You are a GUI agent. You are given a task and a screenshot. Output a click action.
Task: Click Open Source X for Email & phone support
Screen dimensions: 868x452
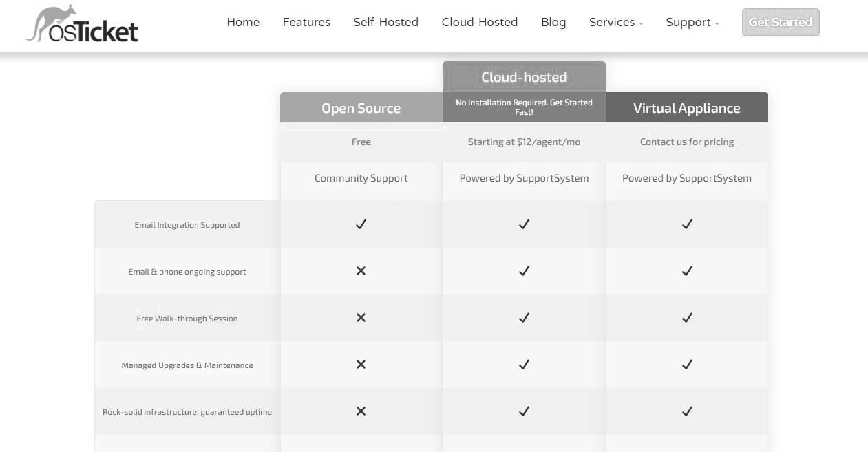coord(361,271)
